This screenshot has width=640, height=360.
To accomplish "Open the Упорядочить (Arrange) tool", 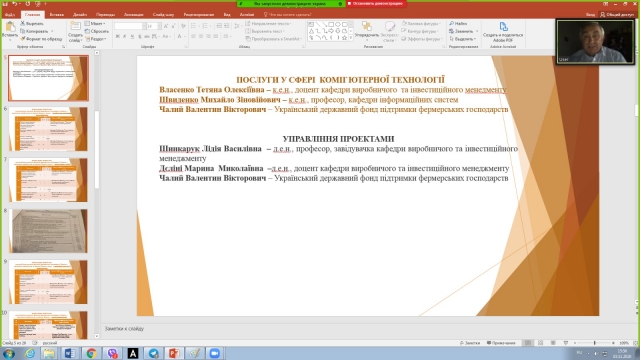I will coord(367,28).
